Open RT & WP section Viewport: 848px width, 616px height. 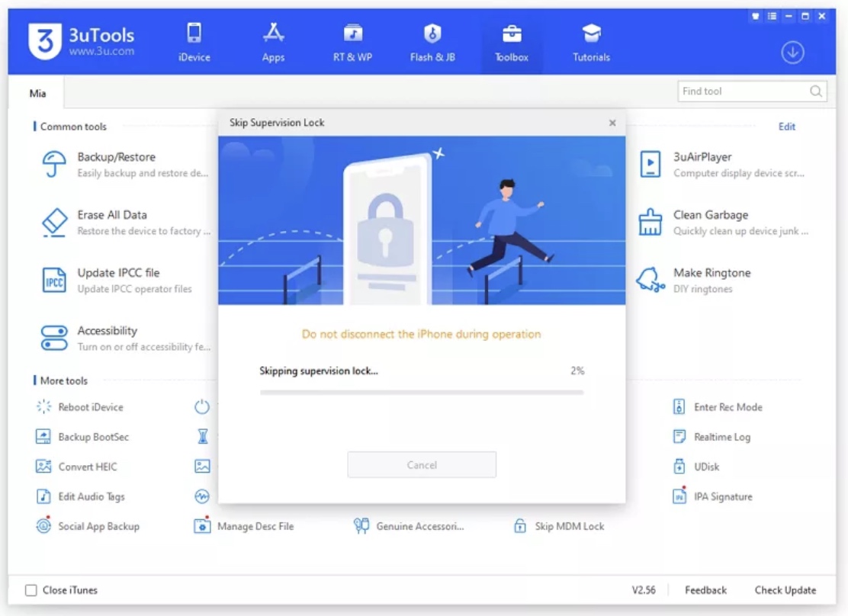coord(352,42)
